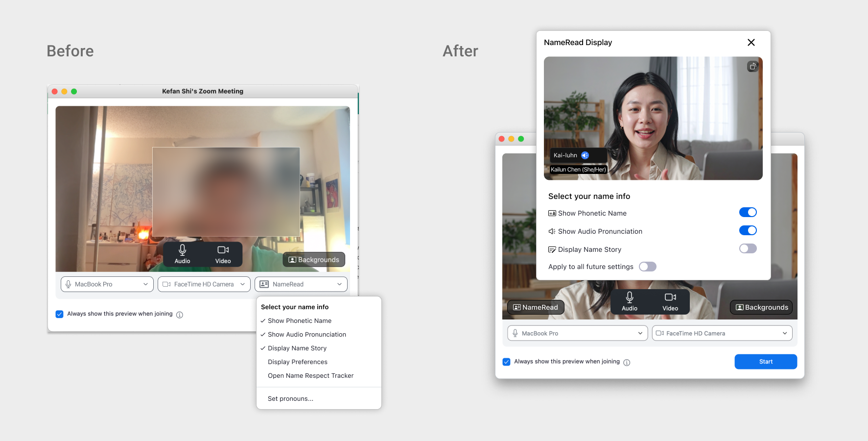This screenshot has width=868, height=441.
Task: Click Show Audio Pronunciation speaker icon in panel
Action: [x=552, y=231]
